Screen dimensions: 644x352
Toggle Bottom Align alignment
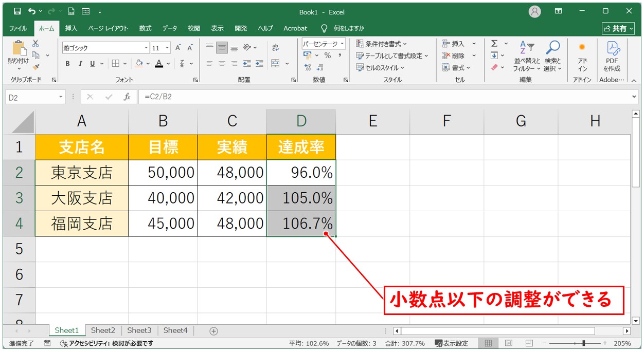pos(234,48)
